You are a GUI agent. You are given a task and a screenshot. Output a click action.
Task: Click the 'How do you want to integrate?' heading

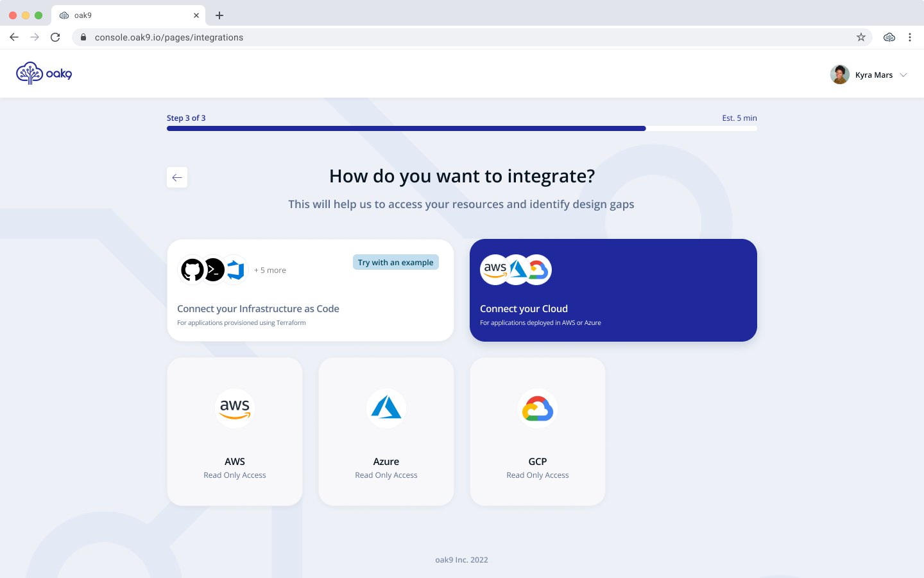(462, 176)
